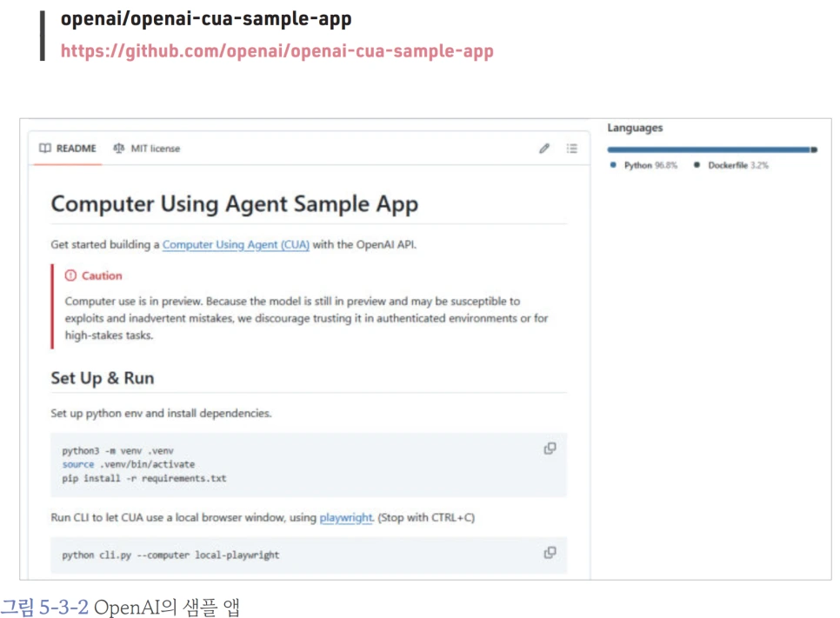Click 'python3 -m venv .venv' code line
The height and width of the screenshot is (618, 840).
118,451
